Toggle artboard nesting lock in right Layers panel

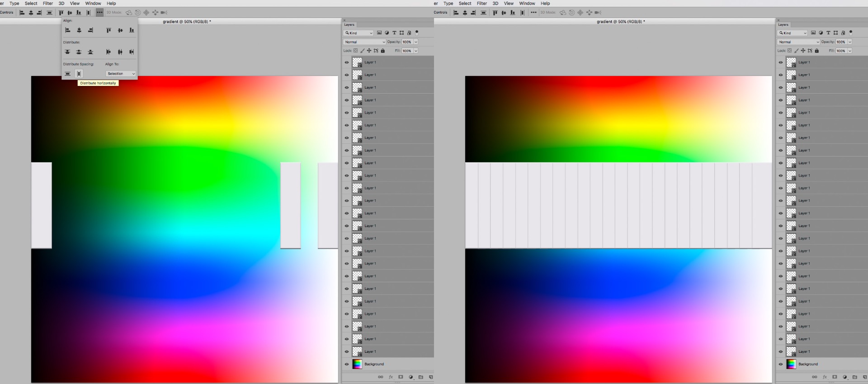click(810, 51)
